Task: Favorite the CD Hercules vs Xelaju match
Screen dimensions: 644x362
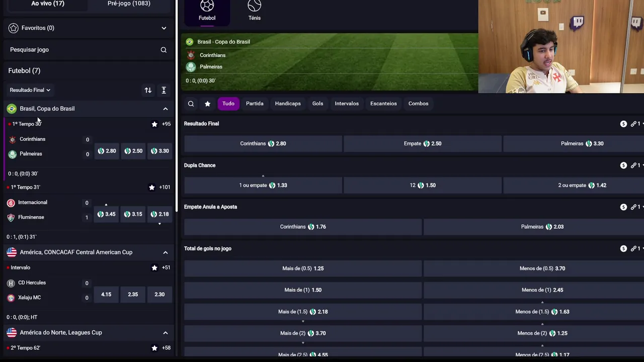Action: [x=154, y=268]
